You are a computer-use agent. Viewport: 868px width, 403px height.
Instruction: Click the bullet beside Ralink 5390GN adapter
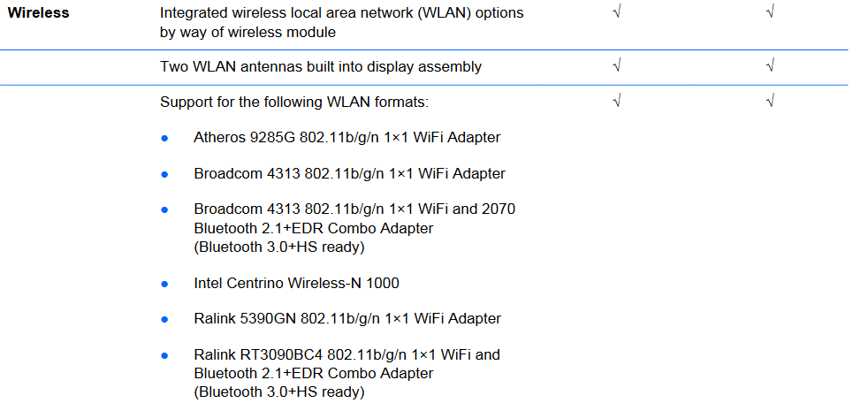coord(164,319)
